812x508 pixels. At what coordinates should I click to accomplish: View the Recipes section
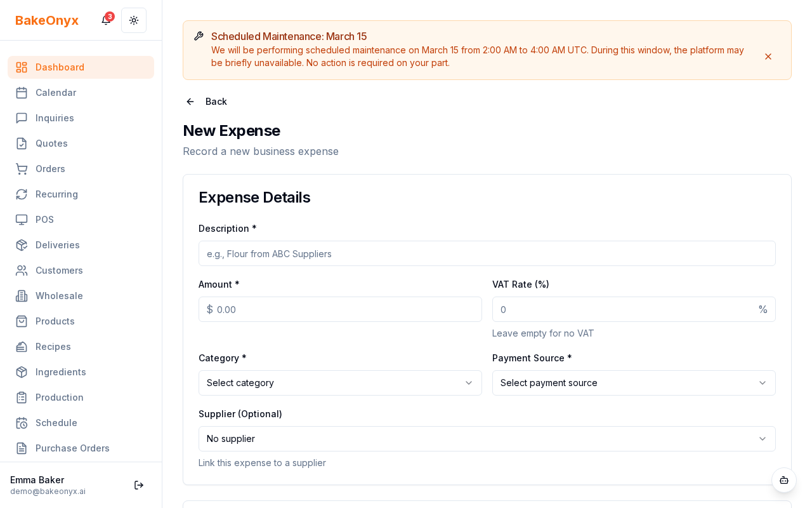[53, 347]
